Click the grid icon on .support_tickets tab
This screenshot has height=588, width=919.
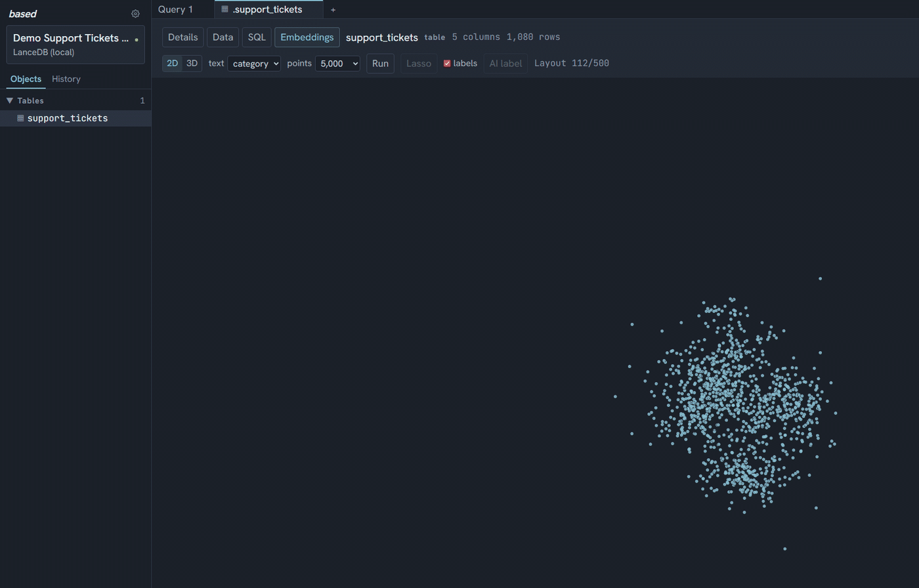(225, 9)
